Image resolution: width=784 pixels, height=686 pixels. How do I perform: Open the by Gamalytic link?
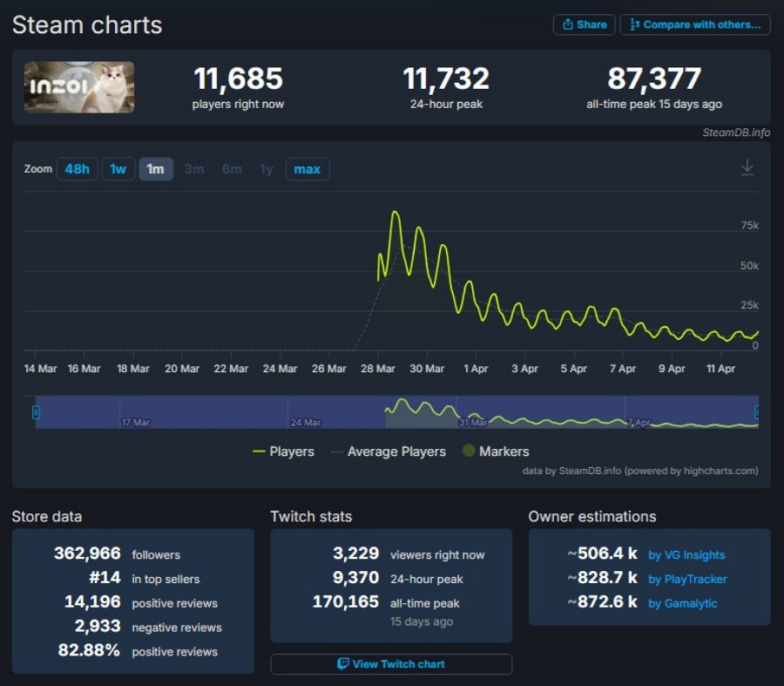pyautogui.click(x=682, y=603)
